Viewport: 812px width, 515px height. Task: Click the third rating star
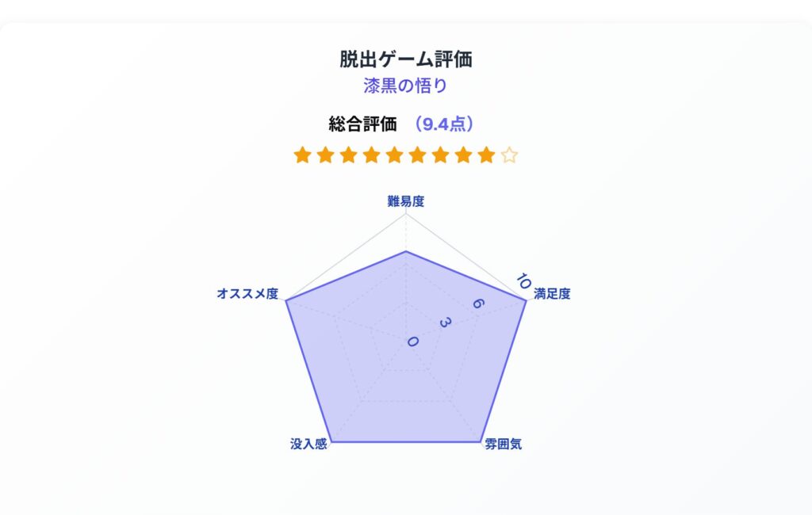349,154
